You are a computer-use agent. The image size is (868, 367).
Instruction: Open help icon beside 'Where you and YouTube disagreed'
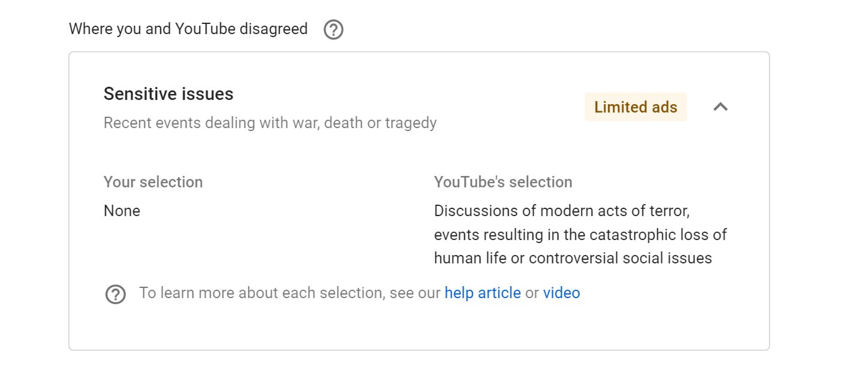point(333,29)
